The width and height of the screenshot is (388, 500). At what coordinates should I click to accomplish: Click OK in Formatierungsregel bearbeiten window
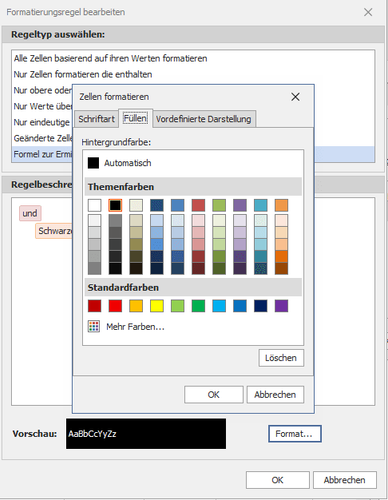point(278,480)
